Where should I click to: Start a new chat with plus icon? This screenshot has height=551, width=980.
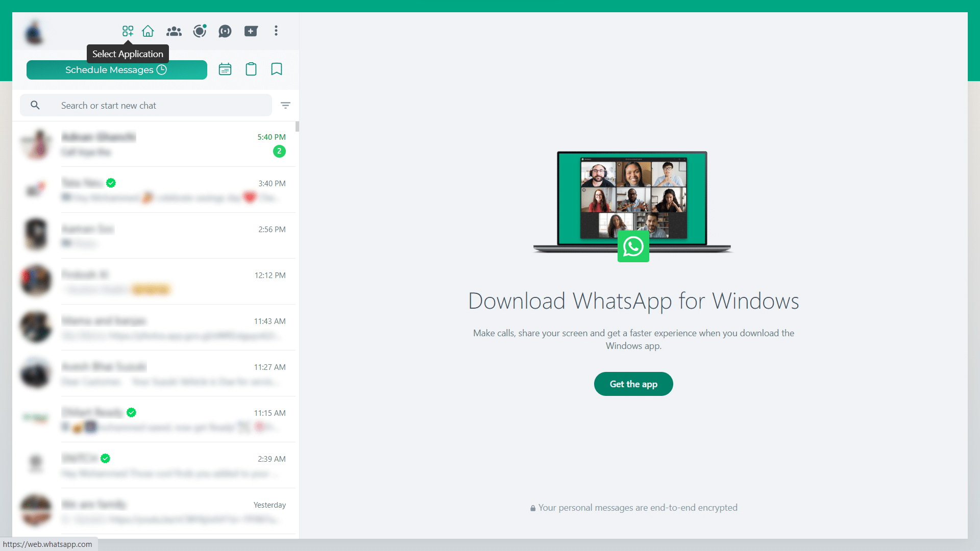[x=251, y=31]
